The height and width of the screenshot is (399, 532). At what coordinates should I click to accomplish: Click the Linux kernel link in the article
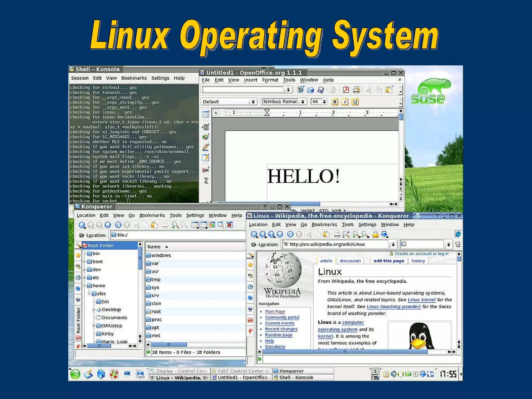pos(422,300)
